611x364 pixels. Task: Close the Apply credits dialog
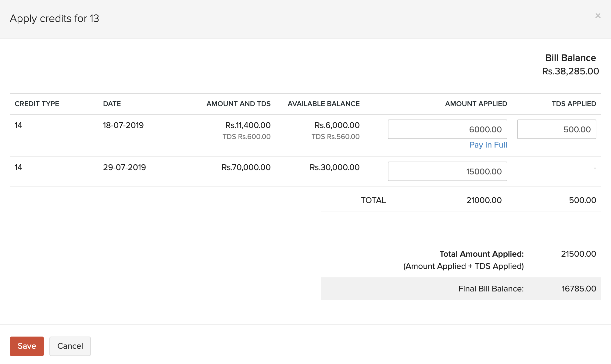598,16
